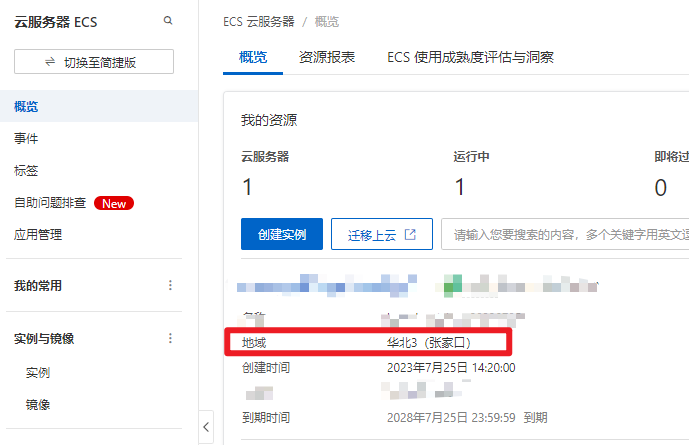Open 实例 under 实例与镜像
This screenshot has height=445, width=689.
pos(38,373)
